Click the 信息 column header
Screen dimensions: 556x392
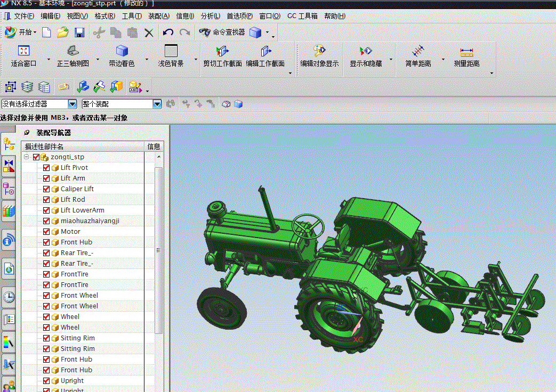[x=154, y=146]
